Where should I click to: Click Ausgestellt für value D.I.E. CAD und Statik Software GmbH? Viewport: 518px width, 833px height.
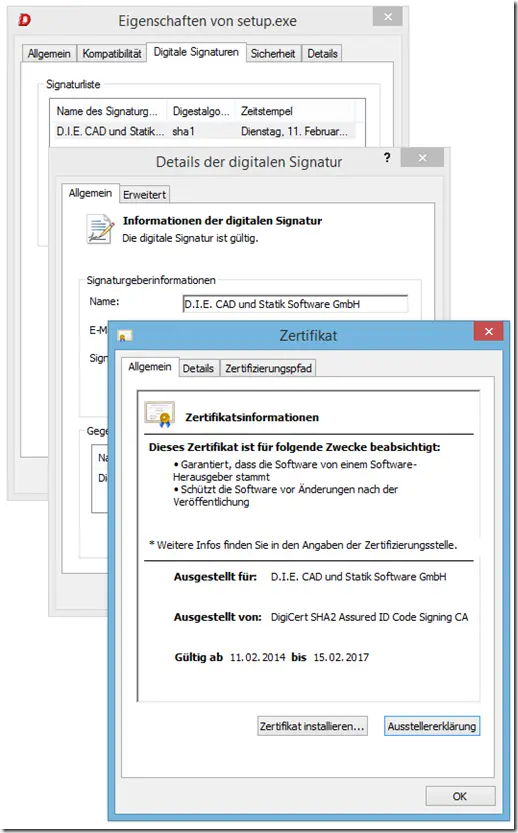click(x=359, y=577)
